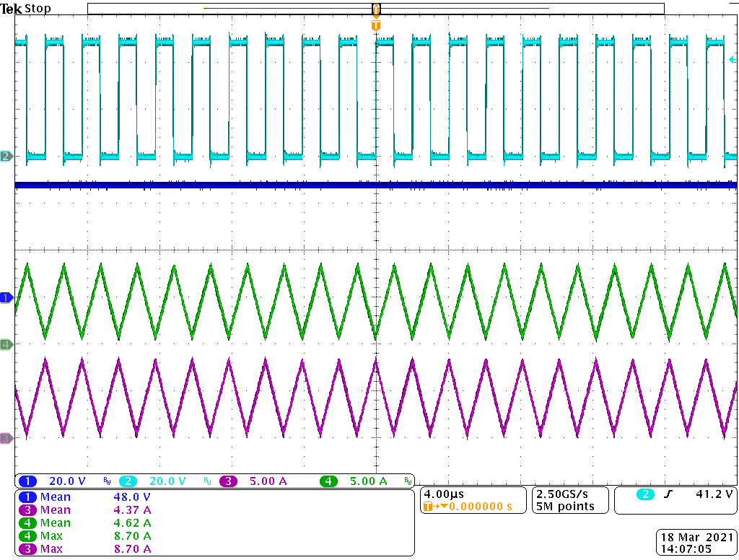Click Tek Stop to resume acquisition
This screenshot has height=560, width=739.
(x=25, y=8)
